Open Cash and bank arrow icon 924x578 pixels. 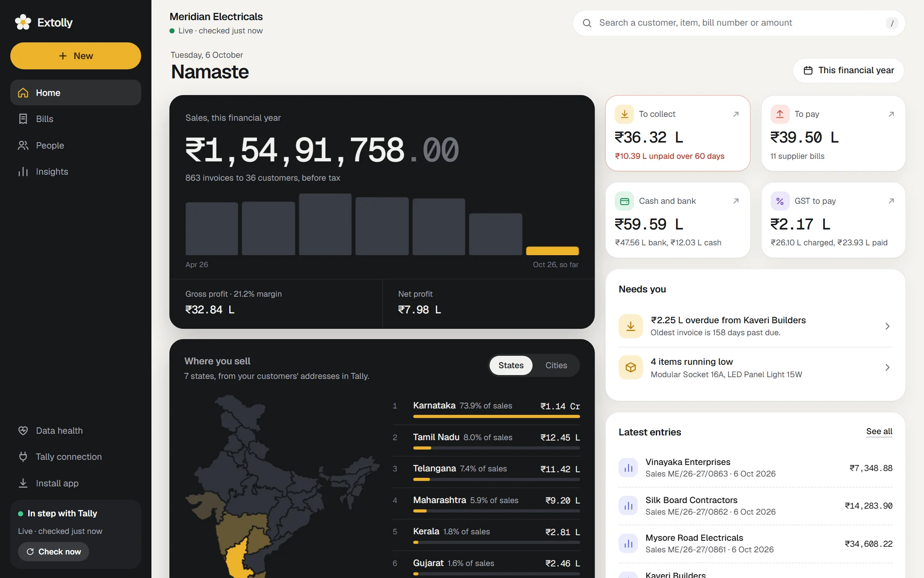736,201
